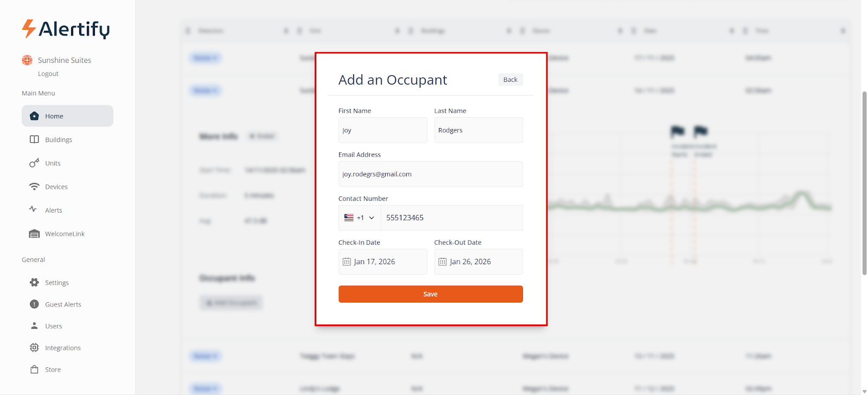
Task: Open the Check-In Date picker
Action: 382,262
